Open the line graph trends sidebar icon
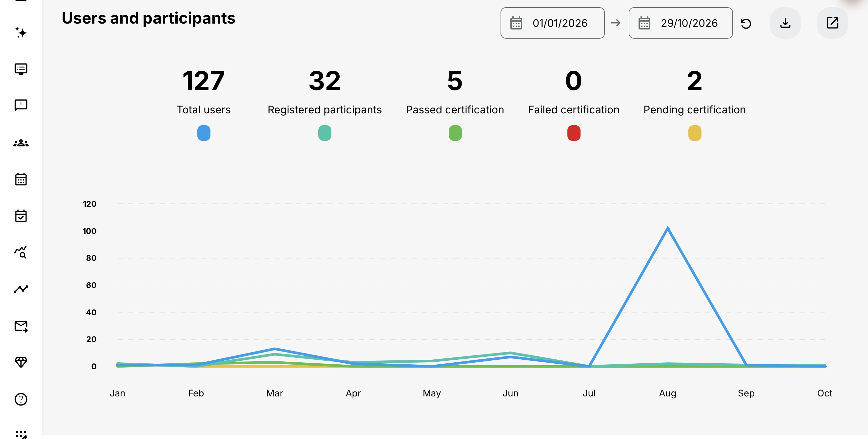Screen dimensions: 868x439 21,289
